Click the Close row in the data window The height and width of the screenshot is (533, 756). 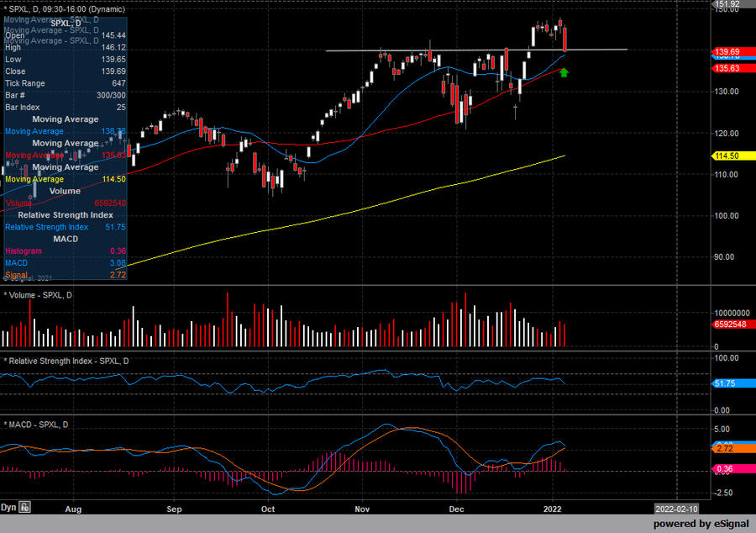65,71
